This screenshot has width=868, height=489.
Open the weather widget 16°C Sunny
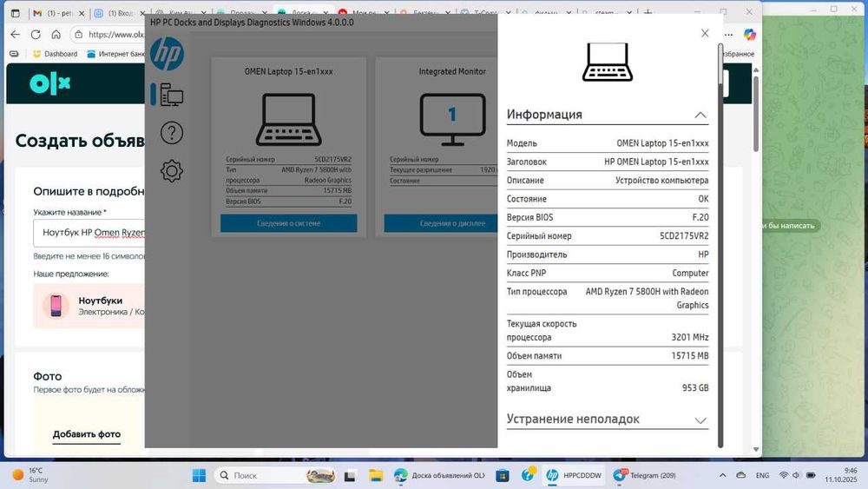pos(30,475)
